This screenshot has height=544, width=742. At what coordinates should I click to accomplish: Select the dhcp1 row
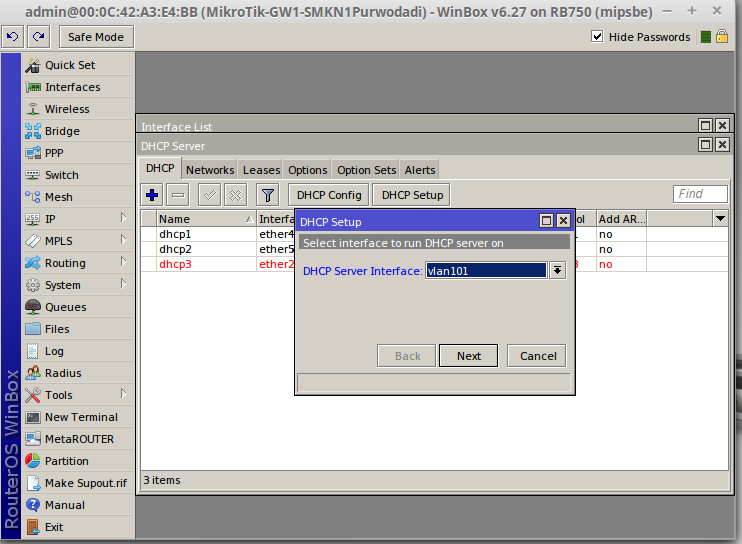217,234
